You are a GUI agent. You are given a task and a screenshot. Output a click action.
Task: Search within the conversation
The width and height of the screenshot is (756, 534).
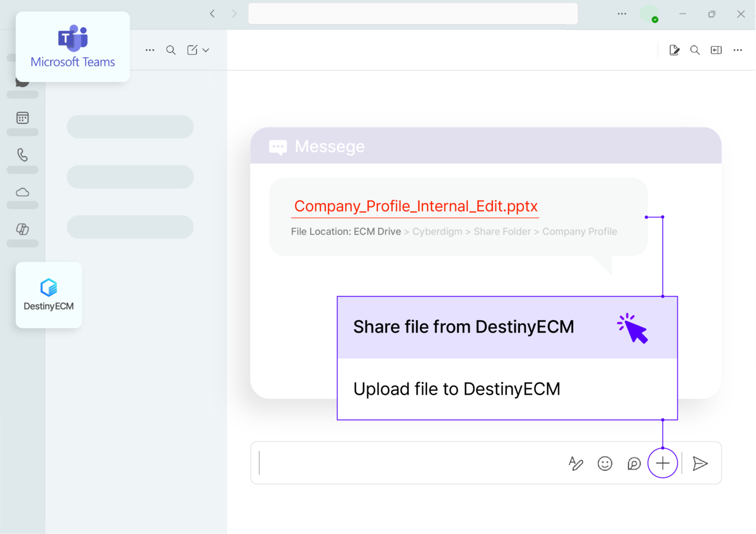coord(695,50)
